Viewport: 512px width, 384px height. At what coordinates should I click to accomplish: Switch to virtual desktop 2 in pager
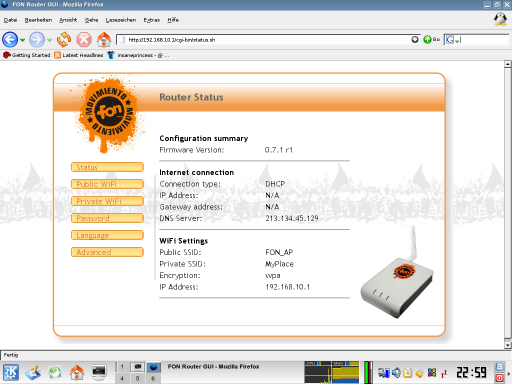(x=137, y=367)
